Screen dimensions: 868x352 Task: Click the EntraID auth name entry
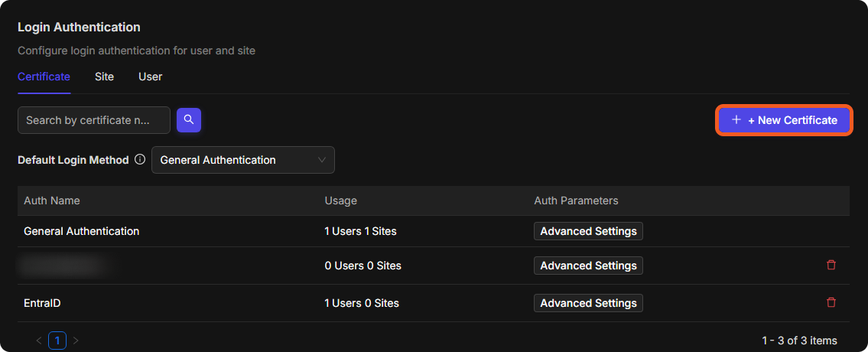(42, 303)
